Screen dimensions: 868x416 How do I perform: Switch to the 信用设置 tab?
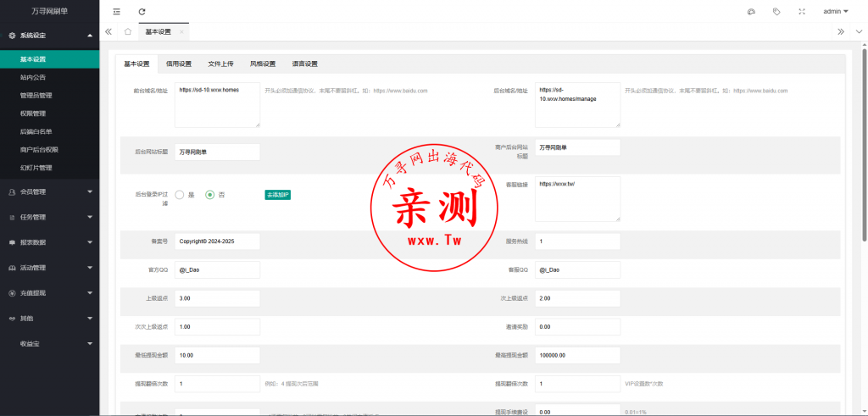pos(179,64)
